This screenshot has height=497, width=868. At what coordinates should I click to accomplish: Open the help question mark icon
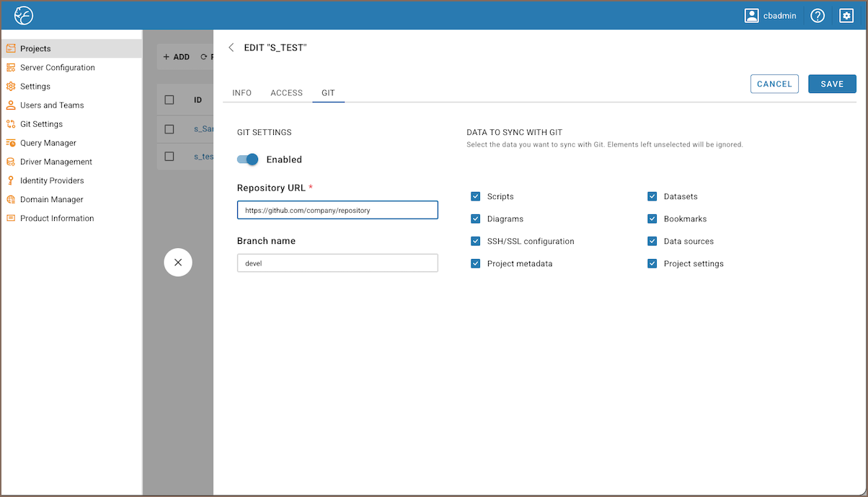click(x=818, y=15)
